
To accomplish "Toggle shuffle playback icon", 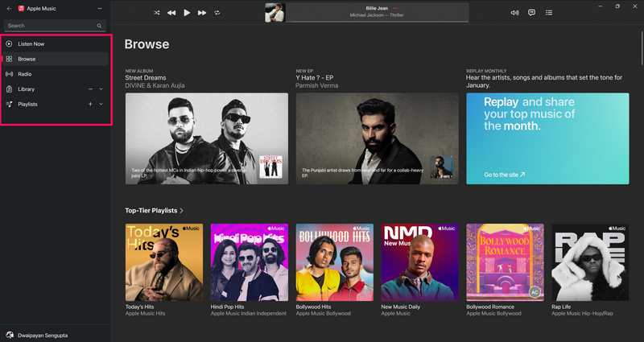I will pos(156,13).
